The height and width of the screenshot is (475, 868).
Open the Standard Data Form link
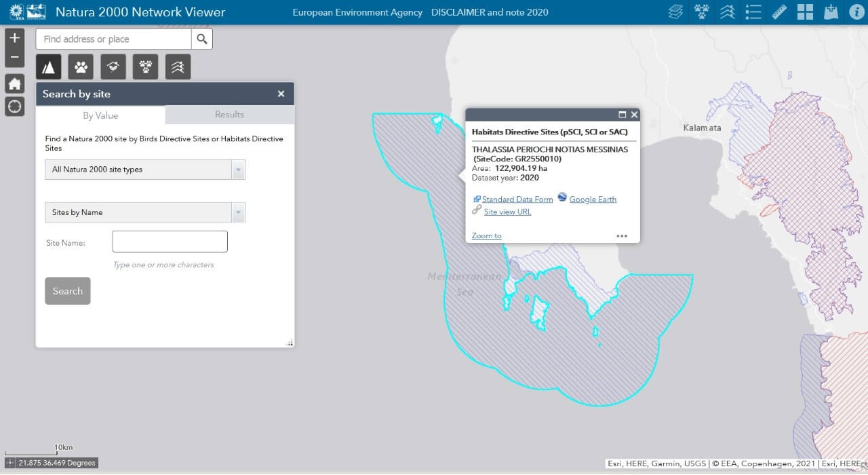[517, 199]
